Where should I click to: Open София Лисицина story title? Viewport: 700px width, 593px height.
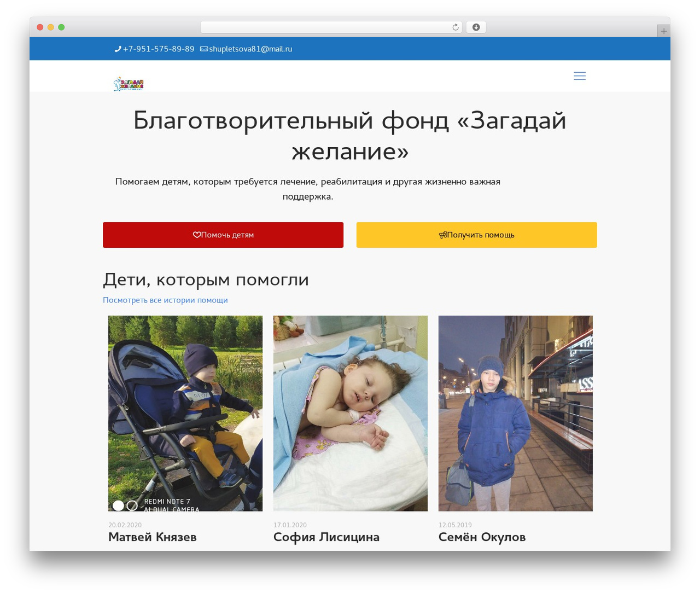point(326,537)
